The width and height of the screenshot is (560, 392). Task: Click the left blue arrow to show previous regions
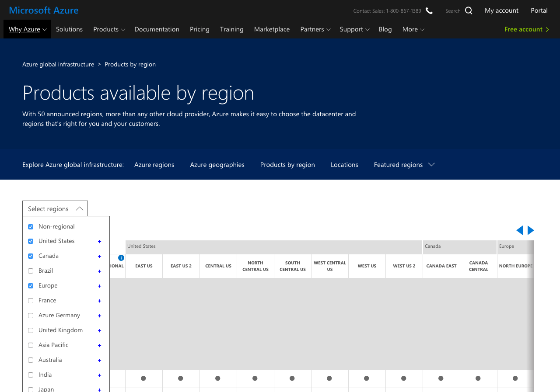[519, 230]
